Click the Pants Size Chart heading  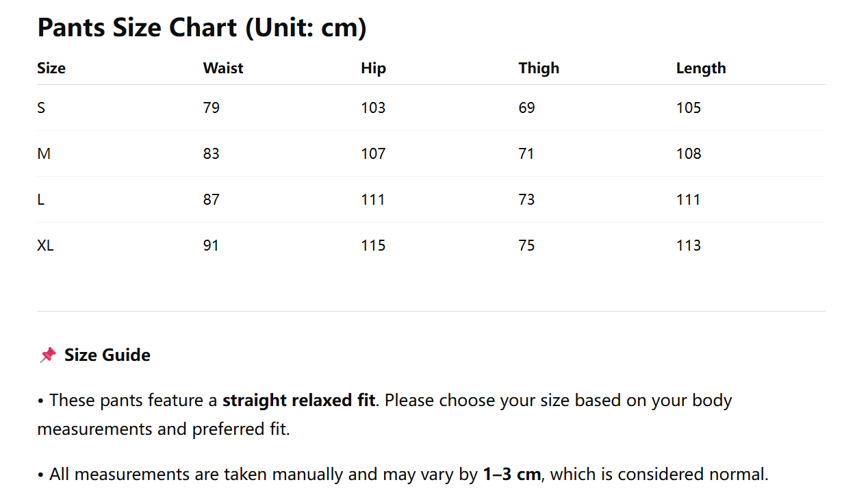point(202,27)
